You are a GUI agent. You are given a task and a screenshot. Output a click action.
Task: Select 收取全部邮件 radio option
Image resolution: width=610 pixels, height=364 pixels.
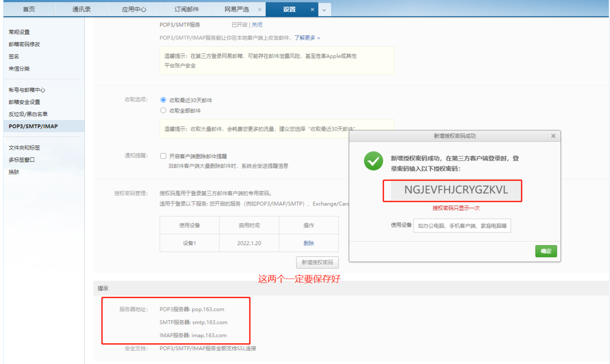coord(163,110)
